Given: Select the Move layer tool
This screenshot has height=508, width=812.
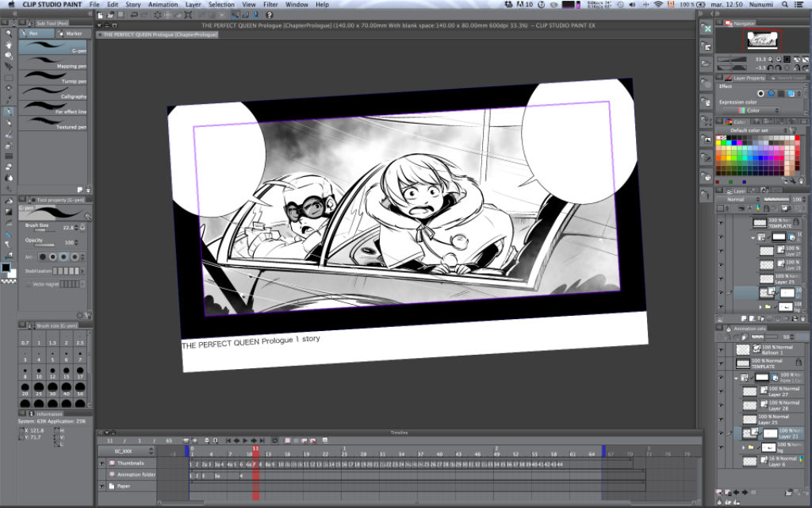Looking at the screenshot, I should click(x=8, y=67).
